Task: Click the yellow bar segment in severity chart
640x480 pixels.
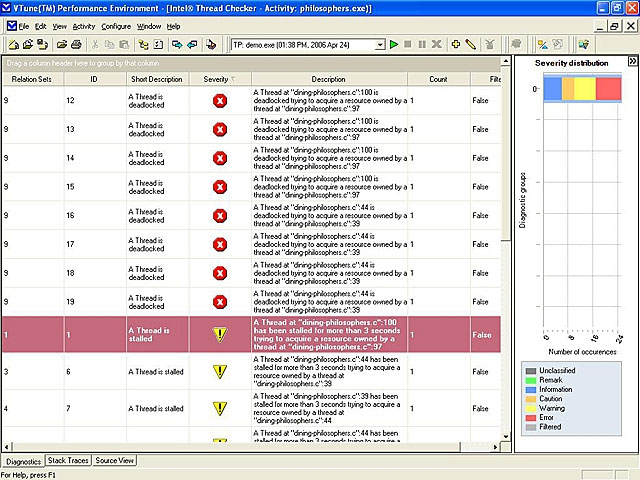Action: click(585, 89)
